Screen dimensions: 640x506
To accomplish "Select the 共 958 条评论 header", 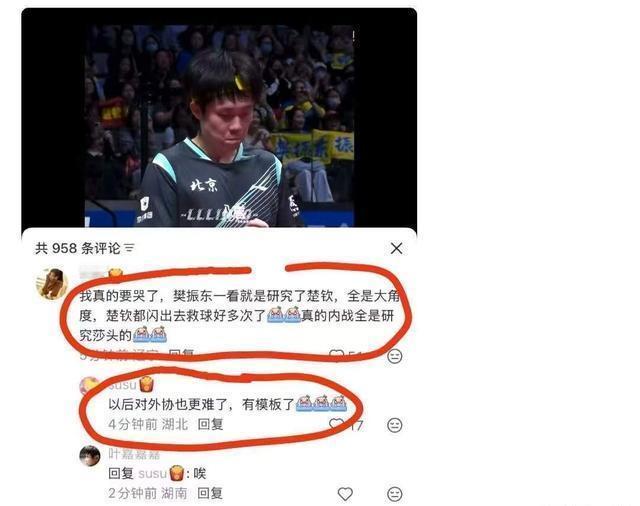I will pyautogui.click(x=78, y=248).
